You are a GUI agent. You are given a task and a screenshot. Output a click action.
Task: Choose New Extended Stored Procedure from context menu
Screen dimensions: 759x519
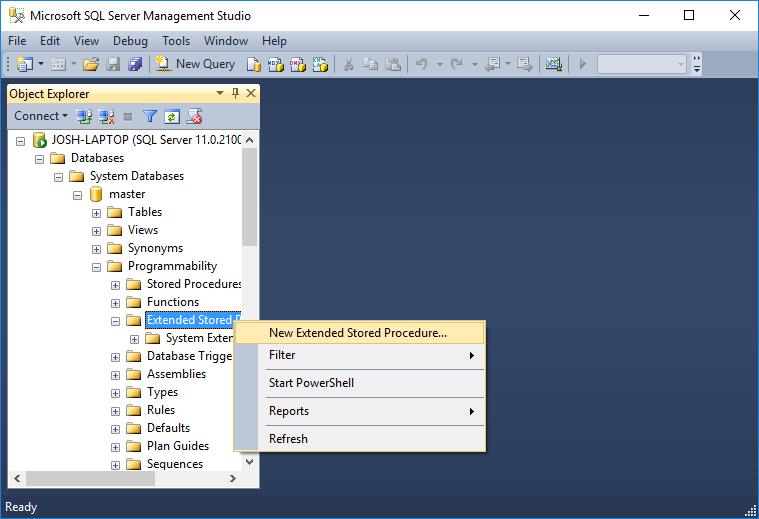click(359, 333)
